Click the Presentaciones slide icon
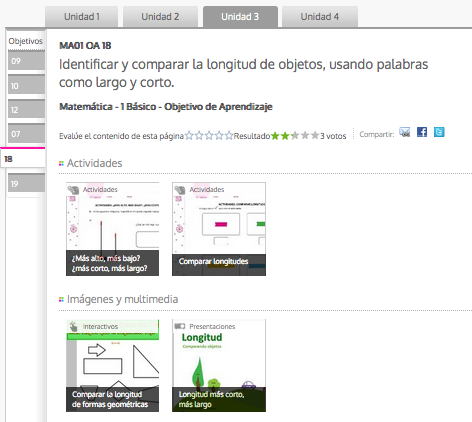 (x=180, y=326)
